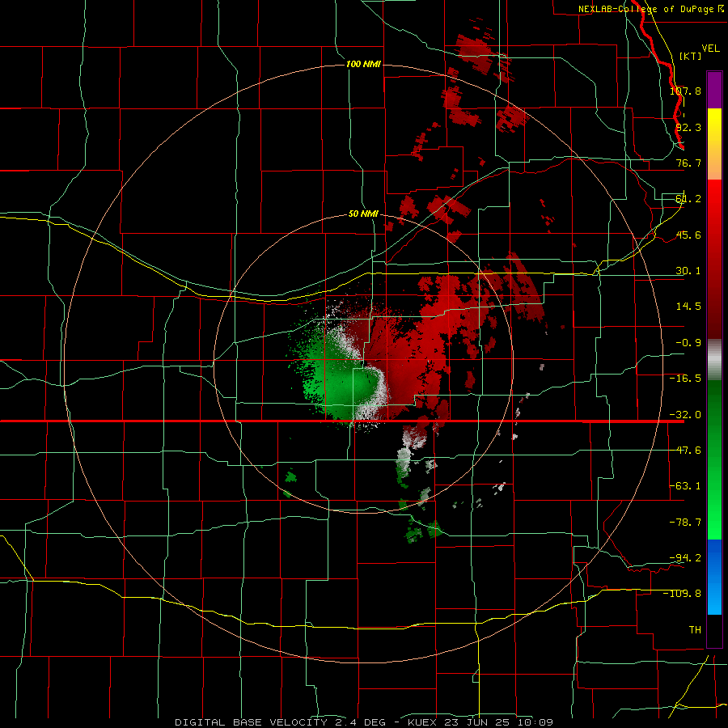The width and height of the screenshot is (728, 728).
Task: Pick the blue segment of velocity color bar
Action: (714, 577)
